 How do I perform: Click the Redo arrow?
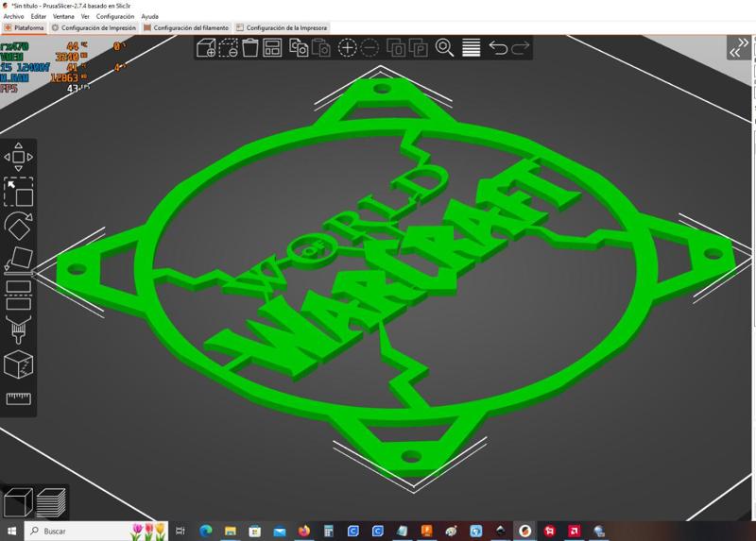[x=521, y=48]
